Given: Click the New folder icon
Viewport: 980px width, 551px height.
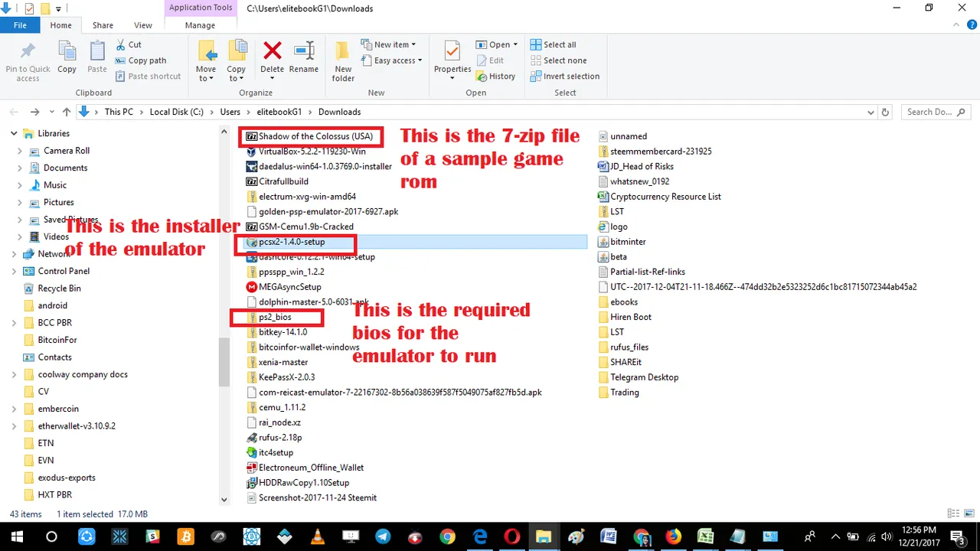Looking at the screenshot, I should pyautogui.click(x=343, y=51).
